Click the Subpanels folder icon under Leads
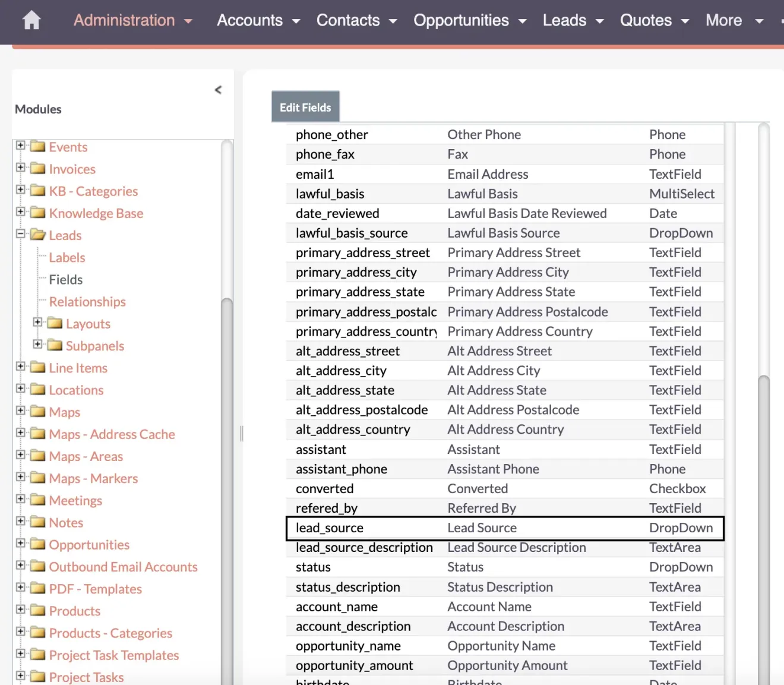This screenshot has height=685, width=784. 55,345
